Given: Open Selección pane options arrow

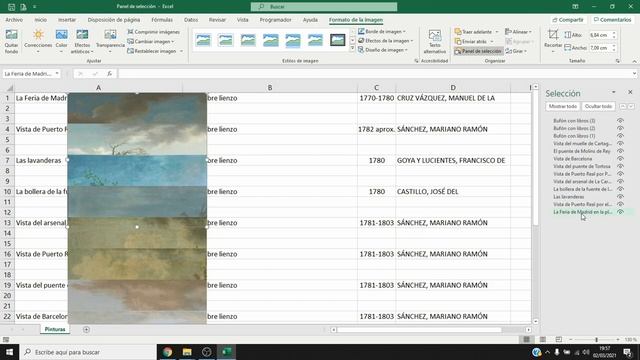Looking at the screenshot, I should coord(613,92).
